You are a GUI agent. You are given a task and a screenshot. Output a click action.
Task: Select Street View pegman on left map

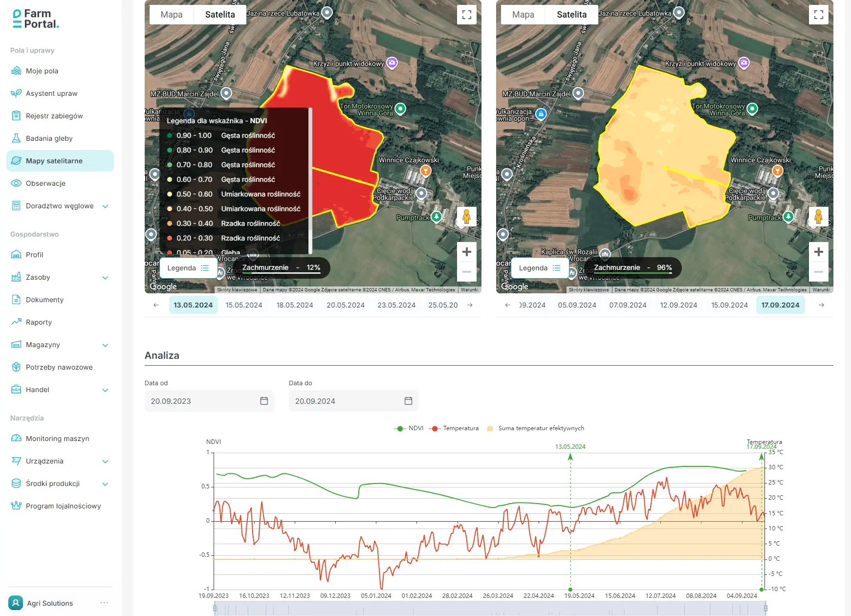(x=467, y=217)
